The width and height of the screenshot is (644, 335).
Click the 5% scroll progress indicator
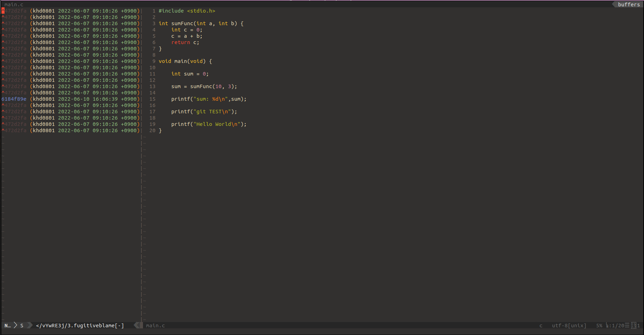pos(599,325)
